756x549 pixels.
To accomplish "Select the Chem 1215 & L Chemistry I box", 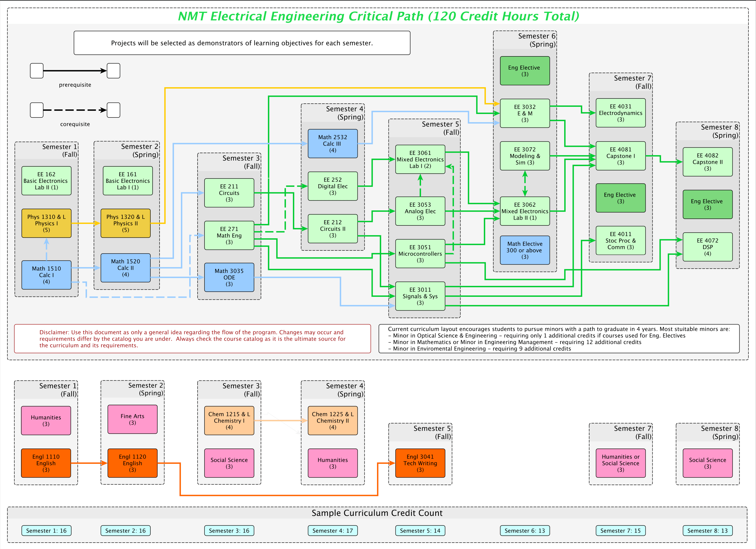I will tap(229, 420).
